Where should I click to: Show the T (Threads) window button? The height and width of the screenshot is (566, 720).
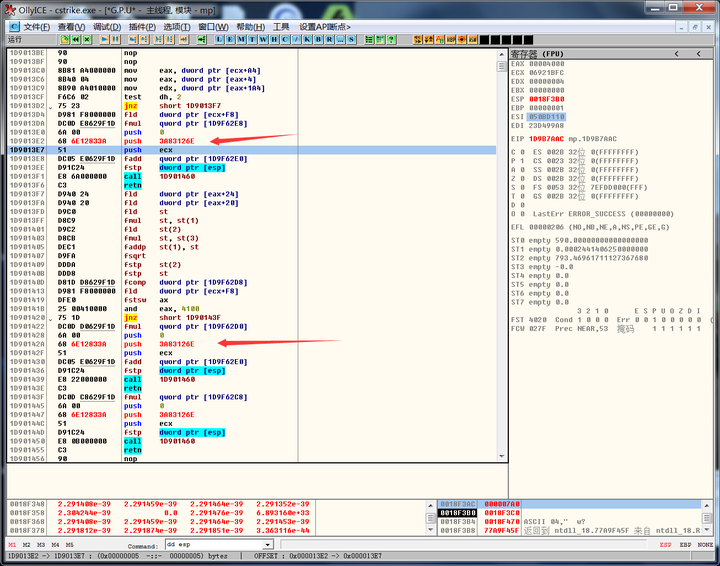point(252,39)
